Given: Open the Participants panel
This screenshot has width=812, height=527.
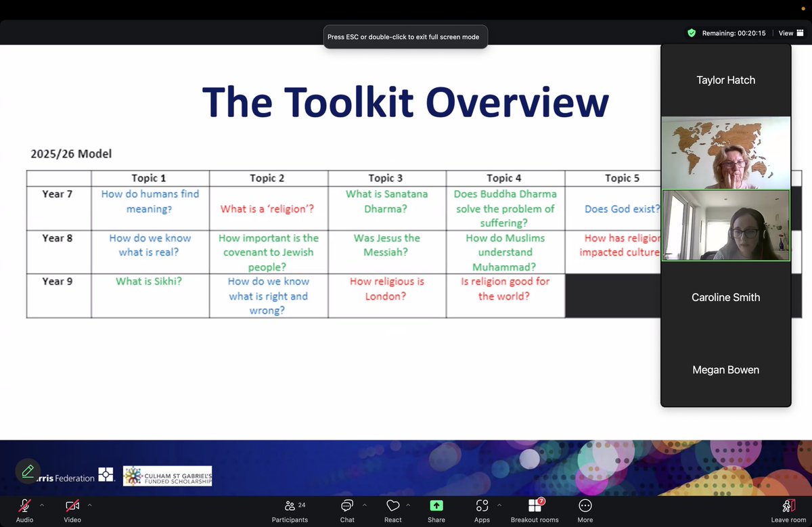Looking at the screenshot, I should [290, 511].
